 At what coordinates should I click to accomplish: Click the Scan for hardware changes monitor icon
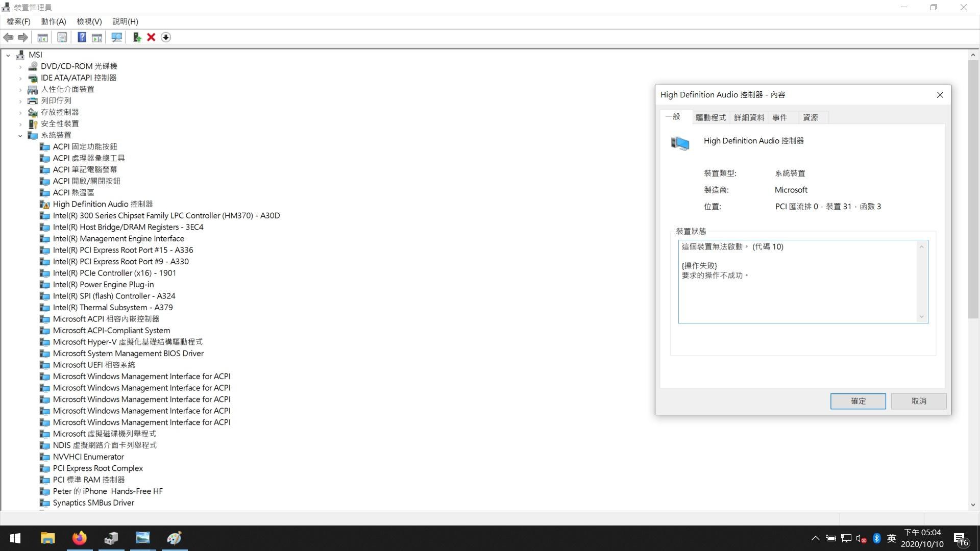(117, 37)
